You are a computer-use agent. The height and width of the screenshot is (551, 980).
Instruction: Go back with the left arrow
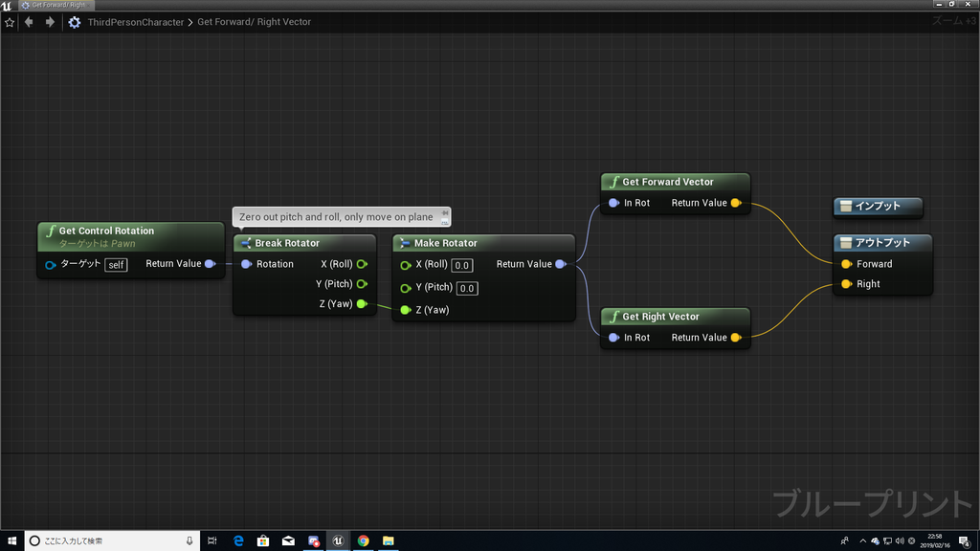29,22
